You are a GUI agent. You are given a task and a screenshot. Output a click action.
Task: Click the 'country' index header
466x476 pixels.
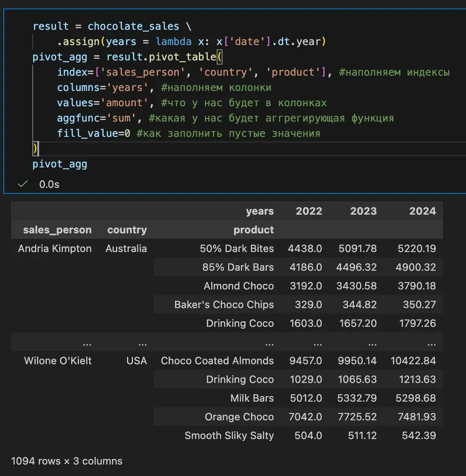click(127, 230)
